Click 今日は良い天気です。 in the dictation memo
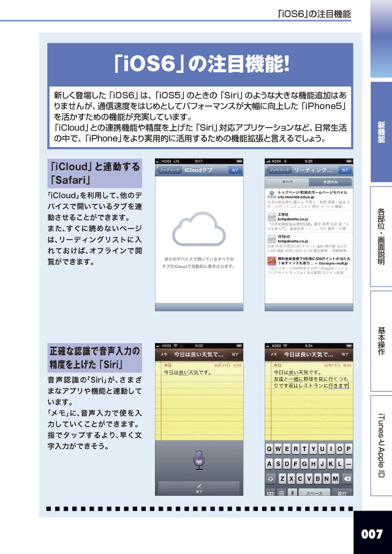 (187, 373)
